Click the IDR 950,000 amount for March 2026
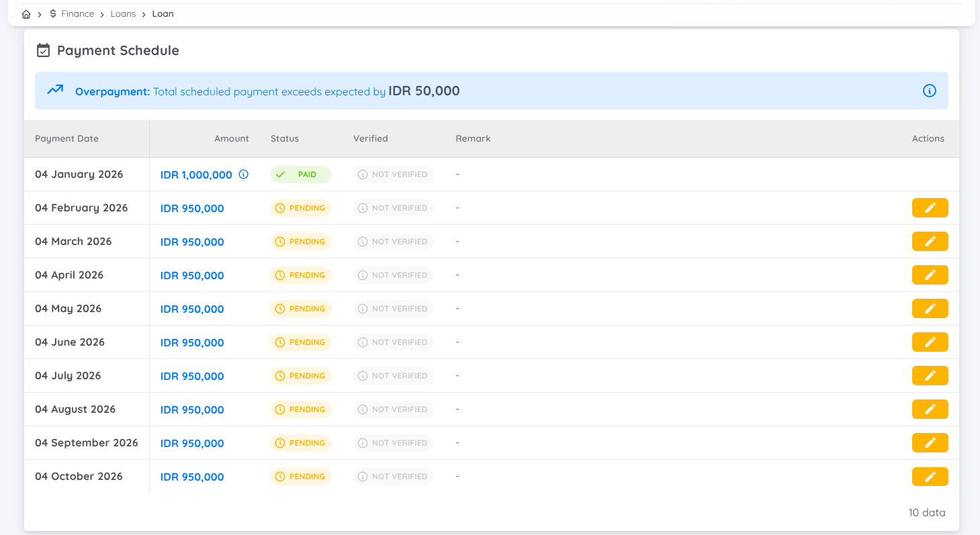The width and height of the screenshot is (980, 535). click(192, 241)
